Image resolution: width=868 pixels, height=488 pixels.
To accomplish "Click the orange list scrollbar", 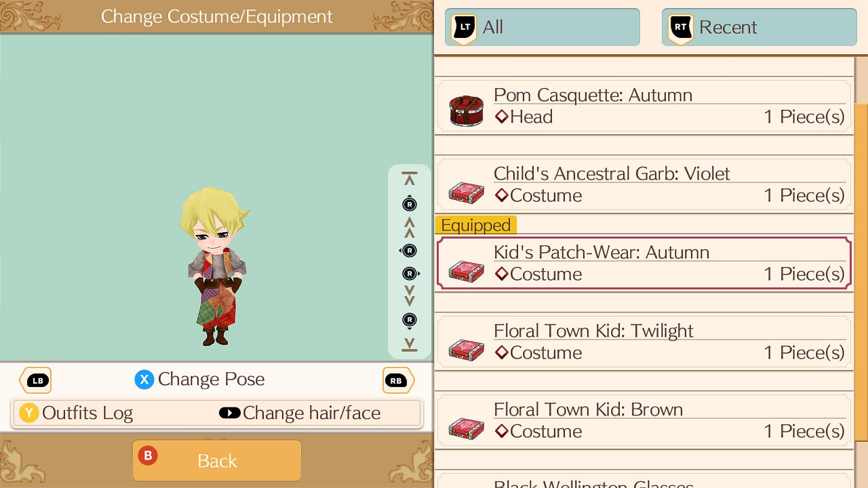I will pyautogui.click(x=861, y=272).
